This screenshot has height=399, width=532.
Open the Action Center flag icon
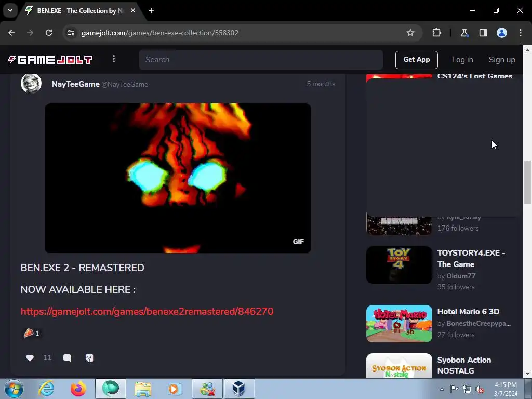pyautogui.click(x=454, y=389)
